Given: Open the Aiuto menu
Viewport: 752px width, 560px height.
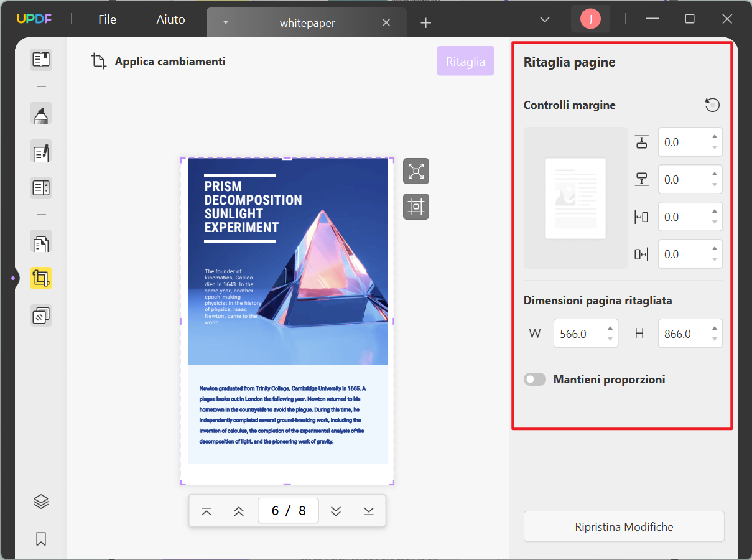Looking at the screenshot, I should coord(169,19).
